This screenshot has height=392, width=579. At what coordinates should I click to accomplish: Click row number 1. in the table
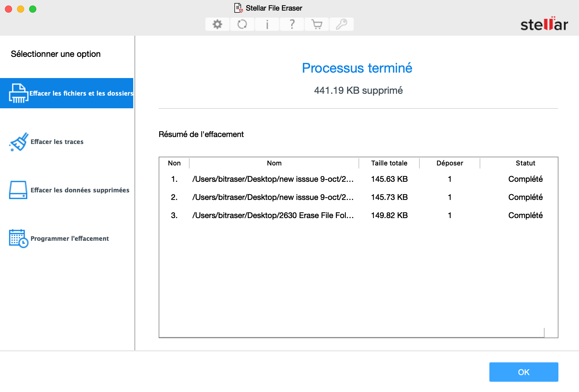174,179
